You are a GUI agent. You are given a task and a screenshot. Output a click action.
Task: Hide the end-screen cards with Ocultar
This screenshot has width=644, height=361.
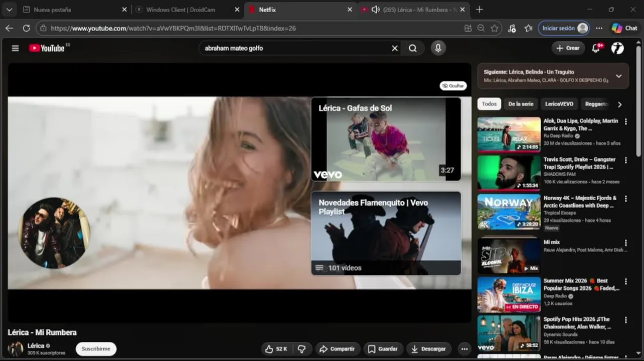pyautogui.click(x=453, y=86)
